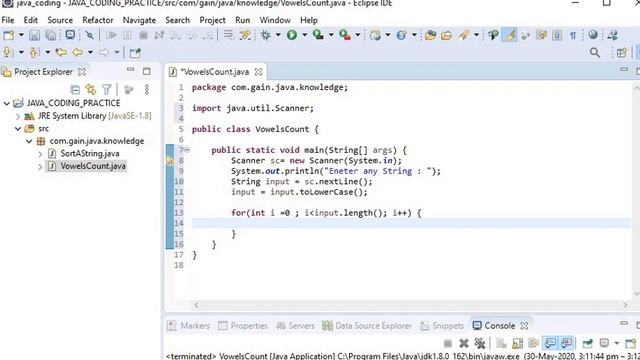This screenshot has height=360, width=640.
Task: Open the Window menu
Action: [275, 20]
